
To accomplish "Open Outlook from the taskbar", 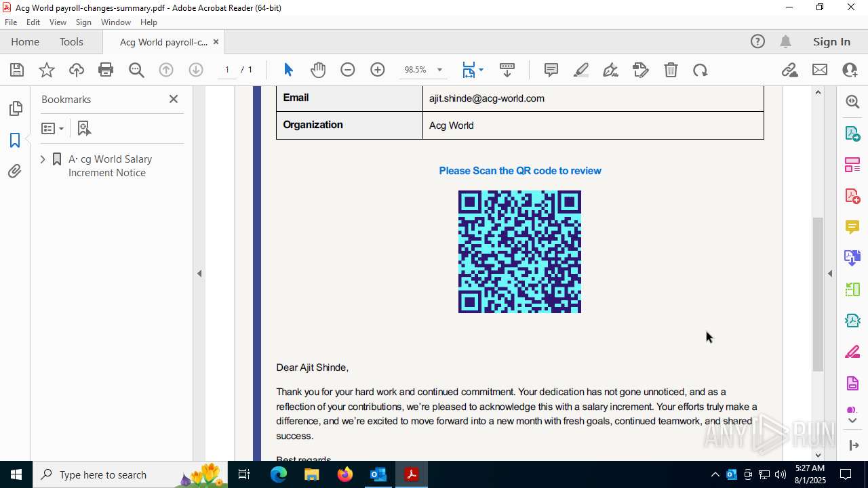I will coord(378,474).
